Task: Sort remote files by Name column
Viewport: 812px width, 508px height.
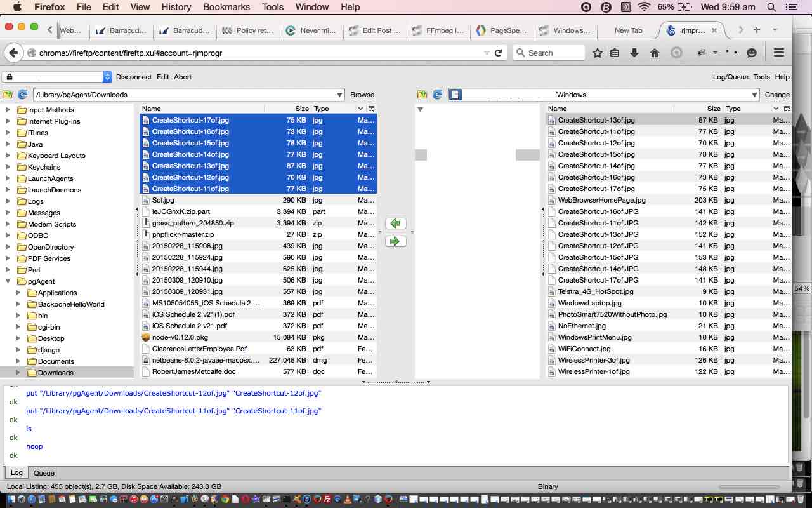Action: [610, 109]
